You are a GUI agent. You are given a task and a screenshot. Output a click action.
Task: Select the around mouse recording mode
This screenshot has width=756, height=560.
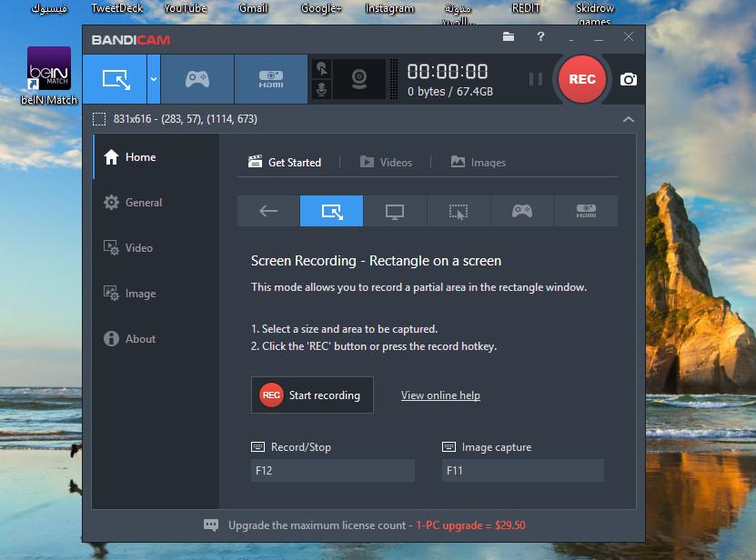point(459,211)
